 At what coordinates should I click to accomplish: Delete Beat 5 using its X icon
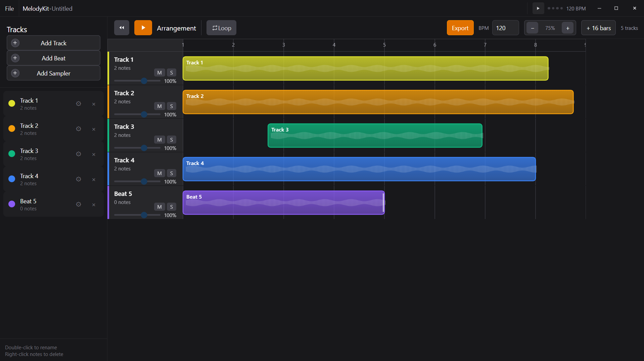coord(94,205)
